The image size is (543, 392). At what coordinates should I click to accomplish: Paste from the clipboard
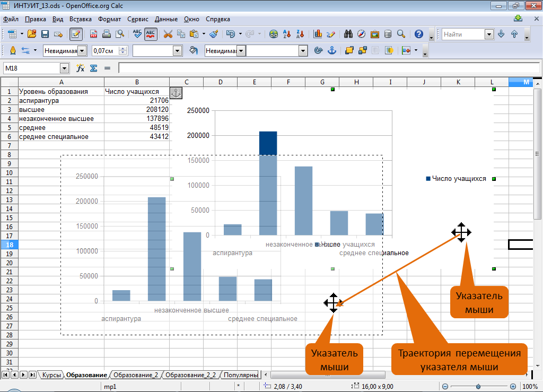(x=194, y=34)
